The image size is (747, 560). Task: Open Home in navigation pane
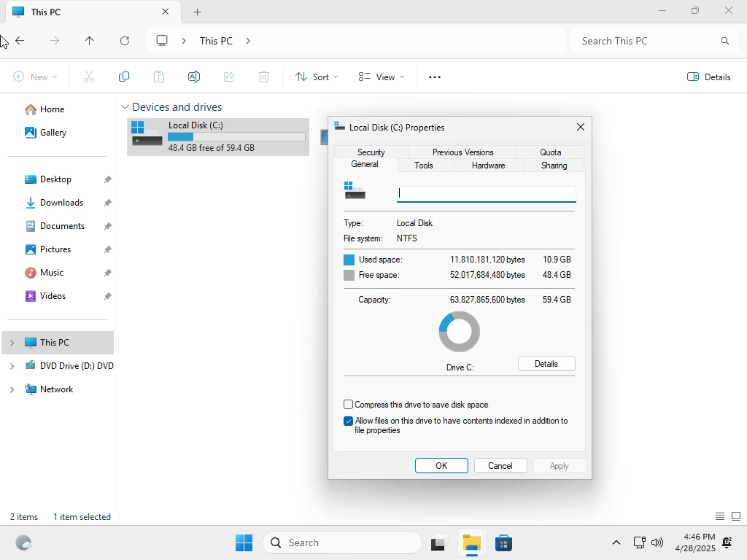pyautogui.click(x=52, y=109)
